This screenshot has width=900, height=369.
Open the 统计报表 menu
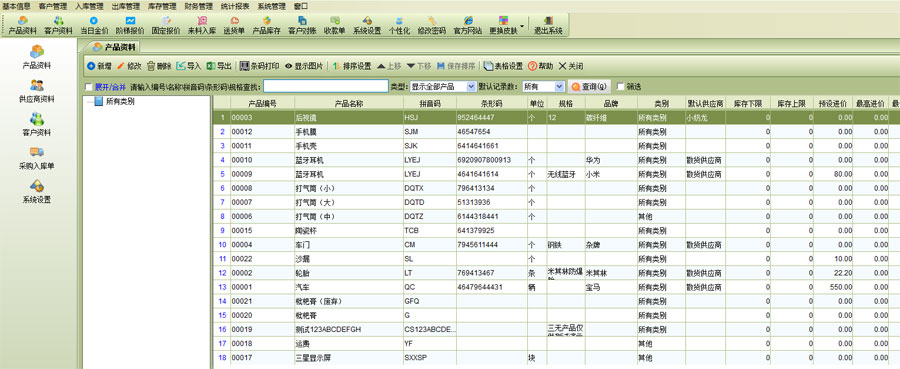tap(235, 6)
